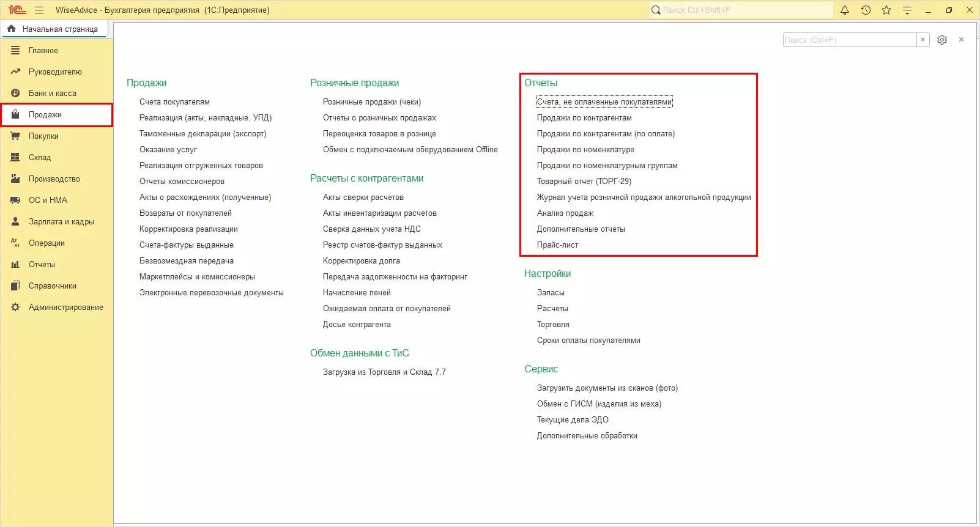This screenshot has height=527, width=980.
Task: Open Загрузка из Торговля и Склад 7.7
Action: 384,372
